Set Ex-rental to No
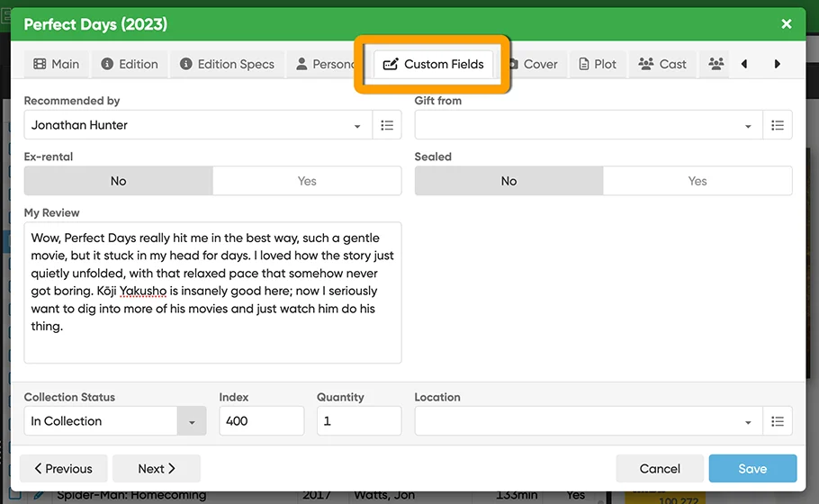 click(119, 181)
